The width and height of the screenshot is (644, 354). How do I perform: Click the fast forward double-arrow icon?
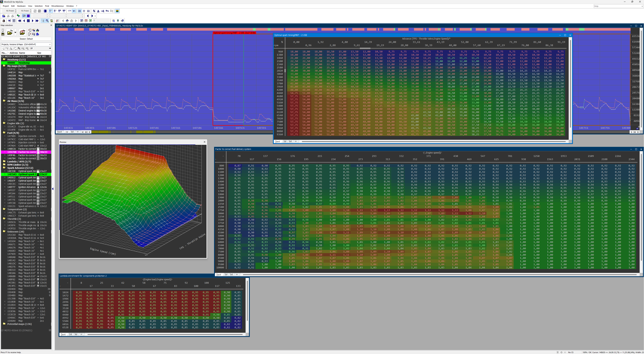click(x=37, y=21)
